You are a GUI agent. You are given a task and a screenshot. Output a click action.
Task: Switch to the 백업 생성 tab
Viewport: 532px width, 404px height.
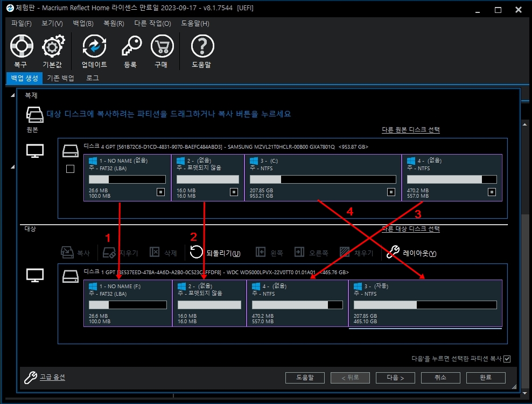point(24,78)
